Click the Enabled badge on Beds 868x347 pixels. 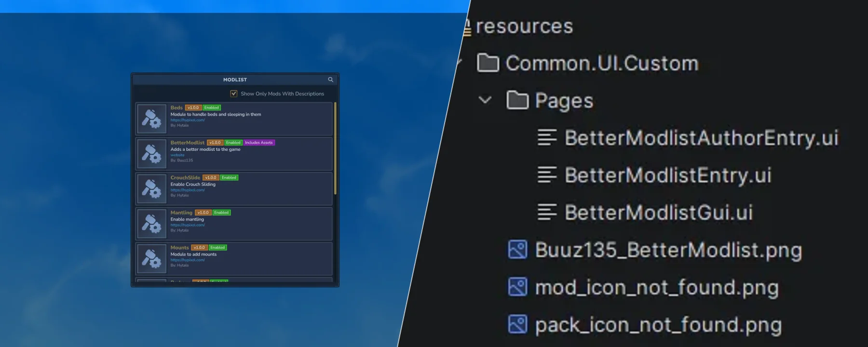coord(212,107)
